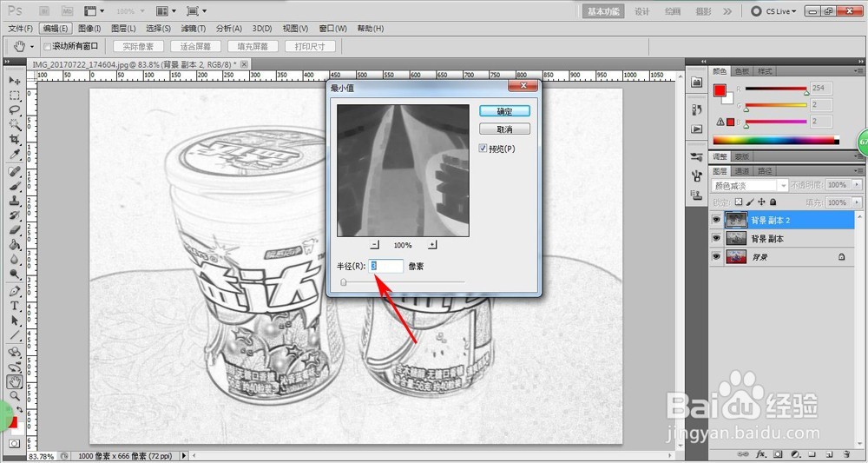Screen dimensions: 868x463
Task: Delete layer with trash icon
Action: tap(845, 454)
